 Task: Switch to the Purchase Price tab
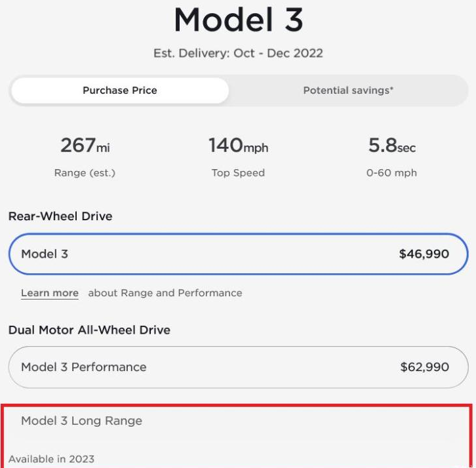120,90
